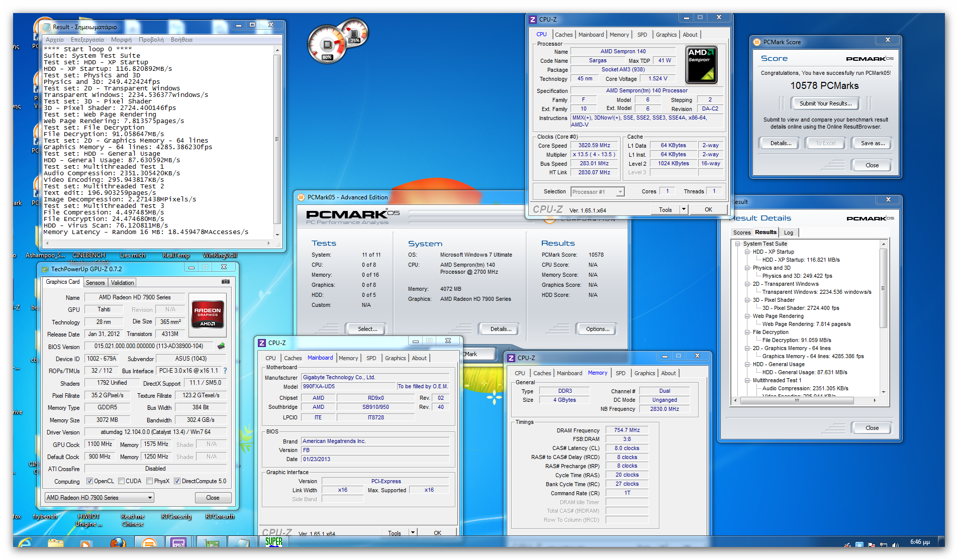Collapse the Physics and 3D tree node
Viewport: 958px width, 560px height.
(x=747, y=268)
